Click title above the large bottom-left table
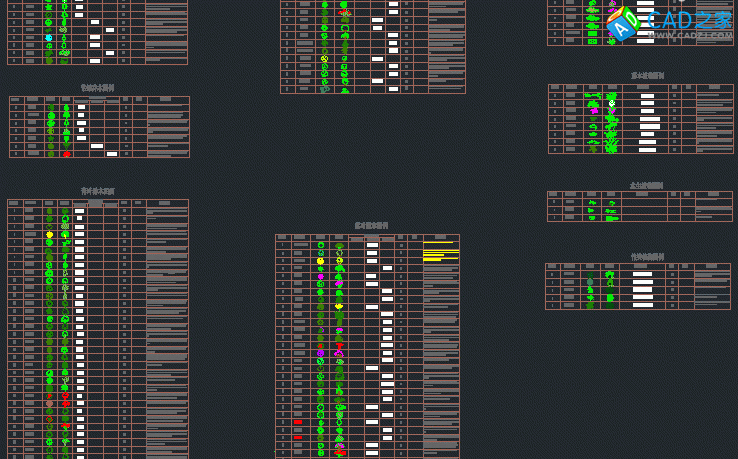The image size is (738, 459). (x=98, y=191)
